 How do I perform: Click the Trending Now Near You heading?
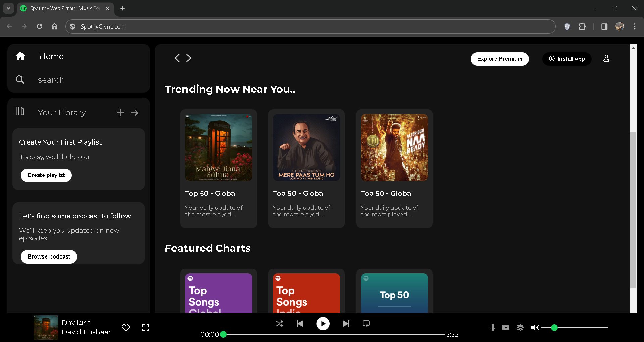coord(230,89)
